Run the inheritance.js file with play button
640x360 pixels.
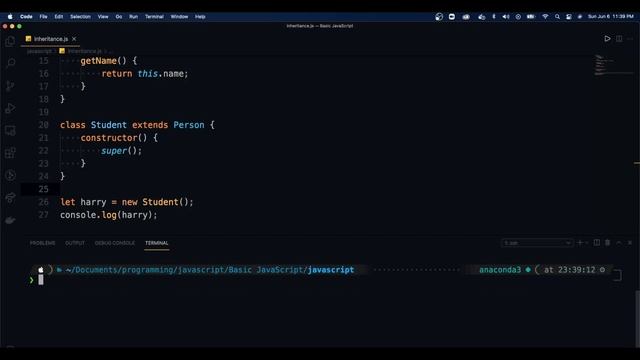(x=607, y=38)
